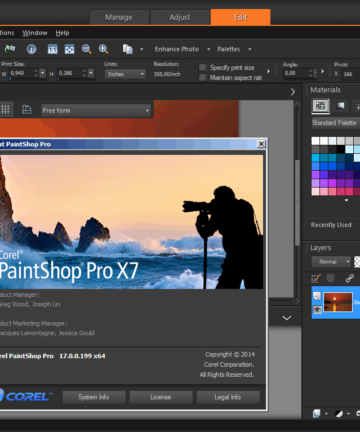Toggle visibility eye of the Background layer
The image size is (360, 432).
(x=317, y=310)
